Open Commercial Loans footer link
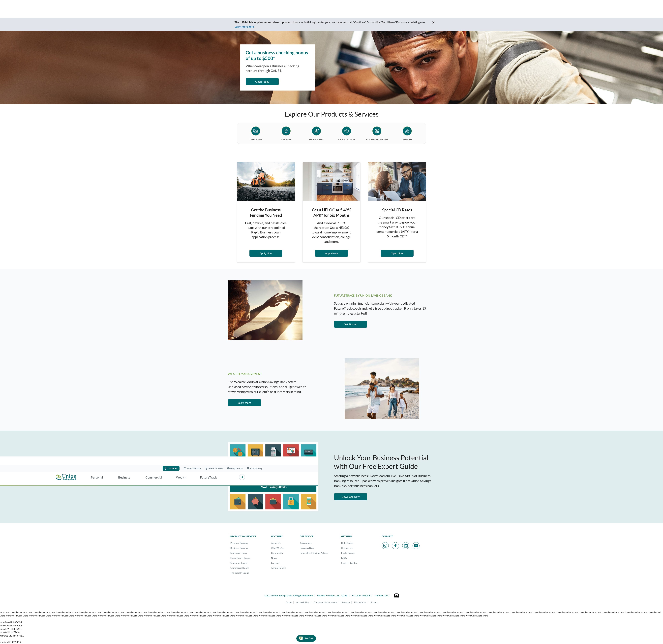Viewport: 663px width, 644px height. pyautogui.click(x=240, y=568)
